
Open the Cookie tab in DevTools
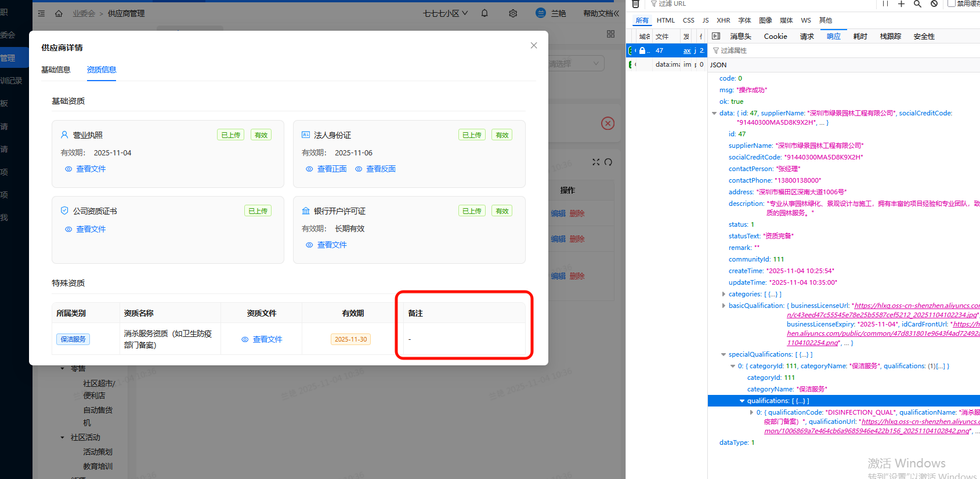(x=775, y=36)
